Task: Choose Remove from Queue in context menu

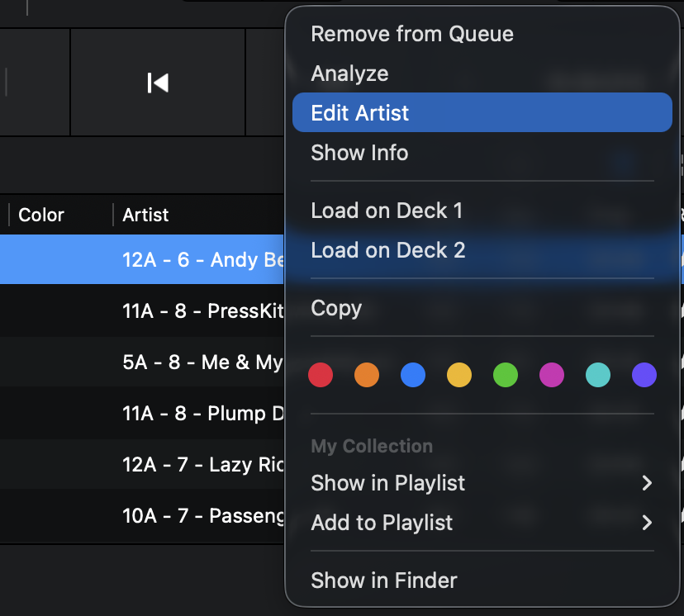Action: click(x=411, y=34)
